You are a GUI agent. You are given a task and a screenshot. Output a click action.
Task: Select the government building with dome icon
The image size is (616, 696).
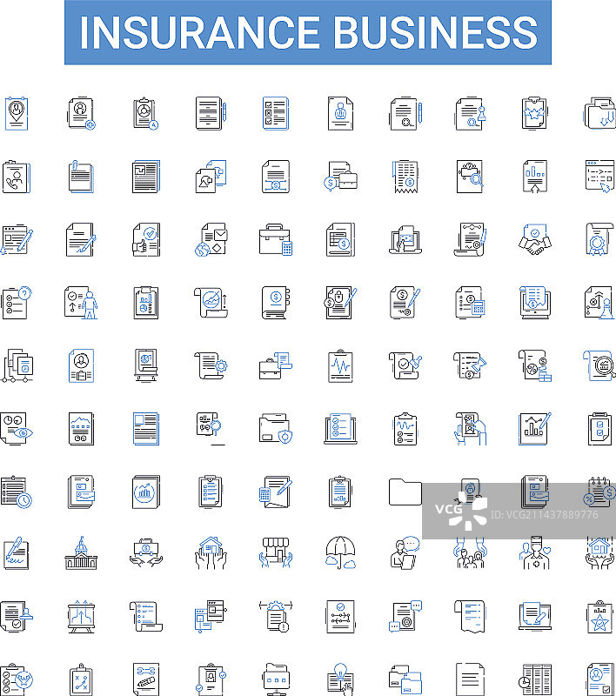81,552
